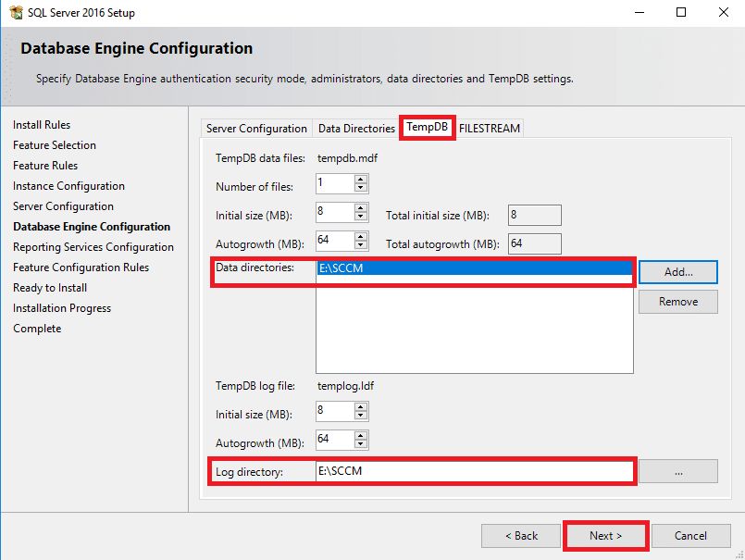Click log file Initial size field

tap(335, 411)
